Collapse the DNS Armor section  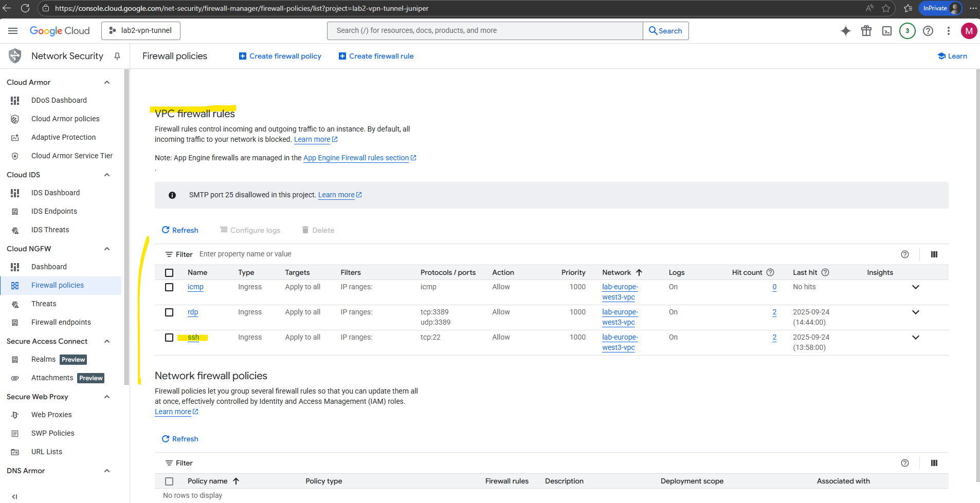click(x=107, y=471)
